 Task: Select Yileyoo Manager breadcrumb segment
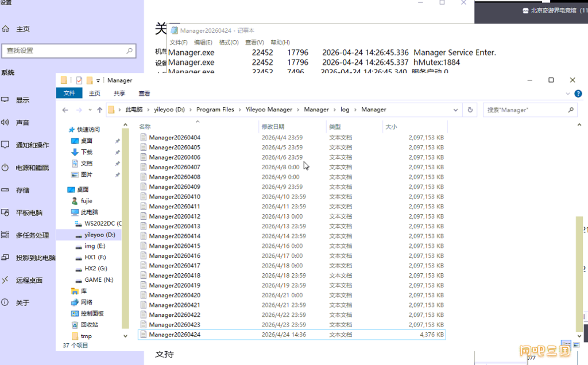(x=269, y=110)
